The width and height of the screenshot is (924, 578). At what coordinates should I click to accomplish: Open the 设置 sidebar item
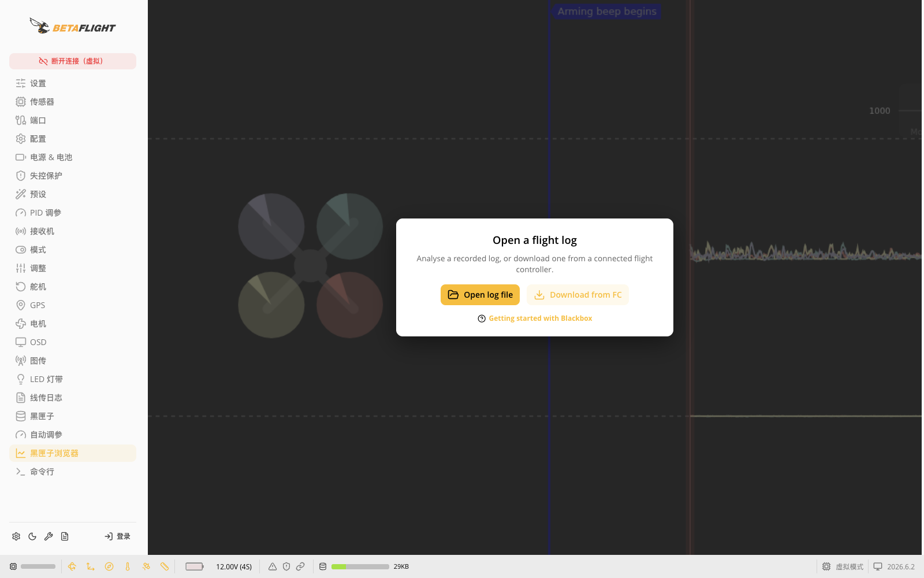point(73,83)
